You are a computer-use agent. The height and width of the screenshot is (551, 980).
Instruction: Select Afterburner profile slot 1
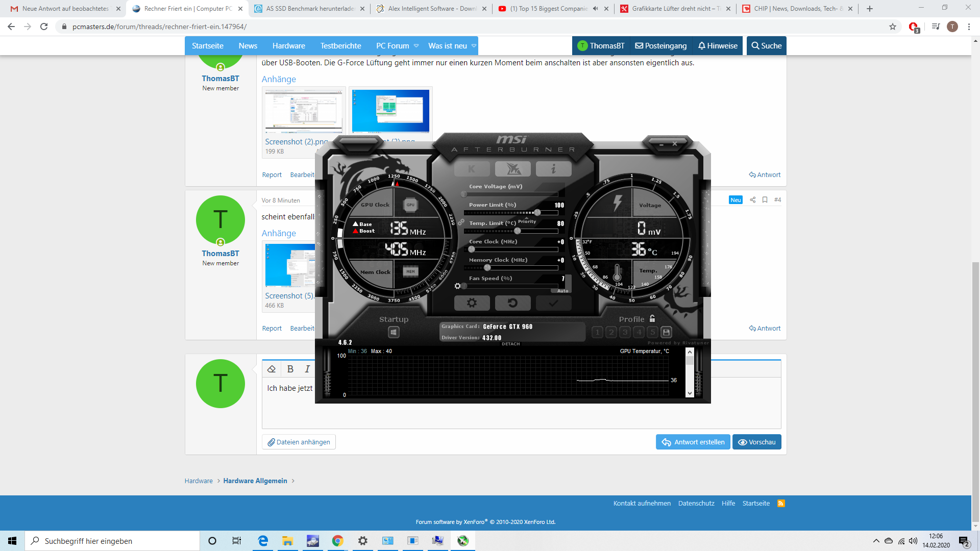click(598, 332)
